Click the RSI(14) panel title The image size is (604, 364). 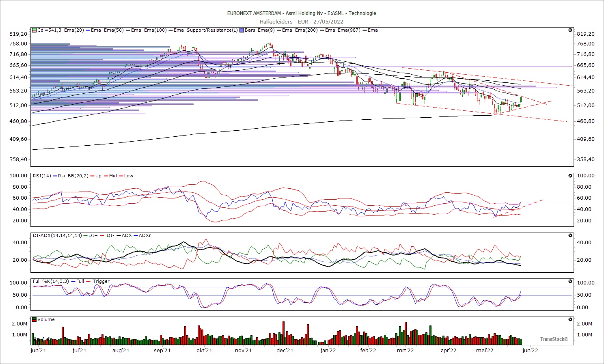(42, 176)
